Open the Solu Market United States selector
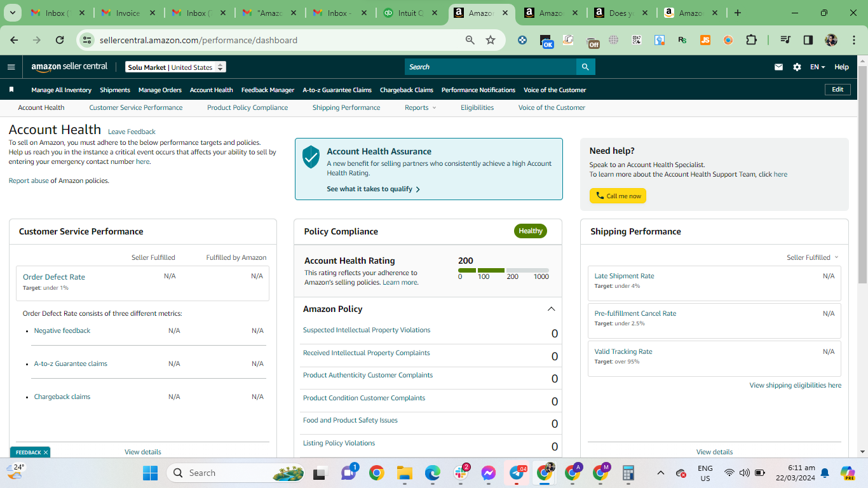 (x=175, y=67)
